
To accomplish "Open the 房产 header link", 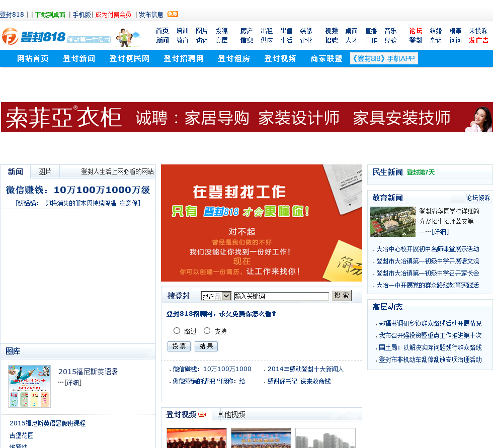I will tap(247, 31).
